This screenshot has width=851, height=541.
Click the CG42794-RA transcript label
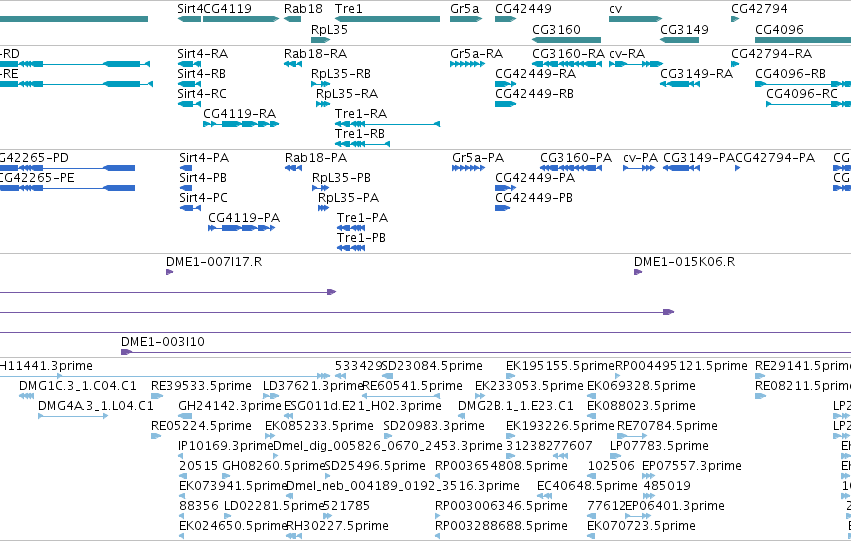[771, 54]
